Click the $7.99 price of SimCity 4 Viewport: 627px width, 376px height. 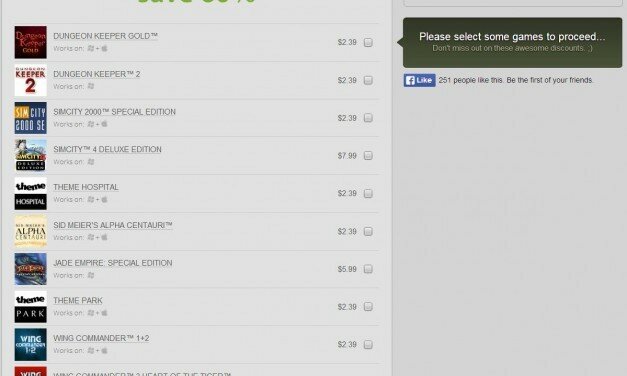coord(347,156)
